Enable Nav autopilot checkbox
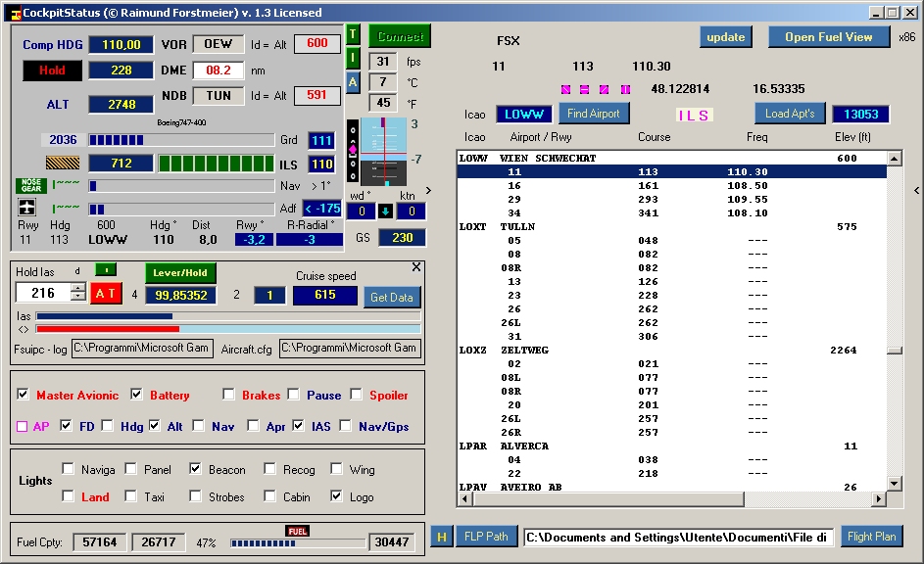Image resolution: width=924 pixels, height=564 pixels. 199,425
